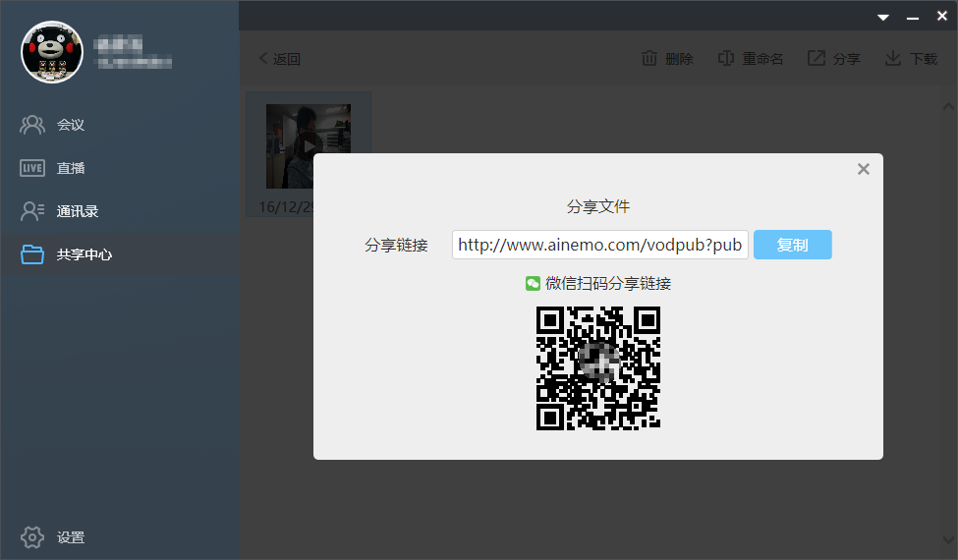Click the 重命名 rename label
This screenshot has height=560, width=958.
coord(762,59)
